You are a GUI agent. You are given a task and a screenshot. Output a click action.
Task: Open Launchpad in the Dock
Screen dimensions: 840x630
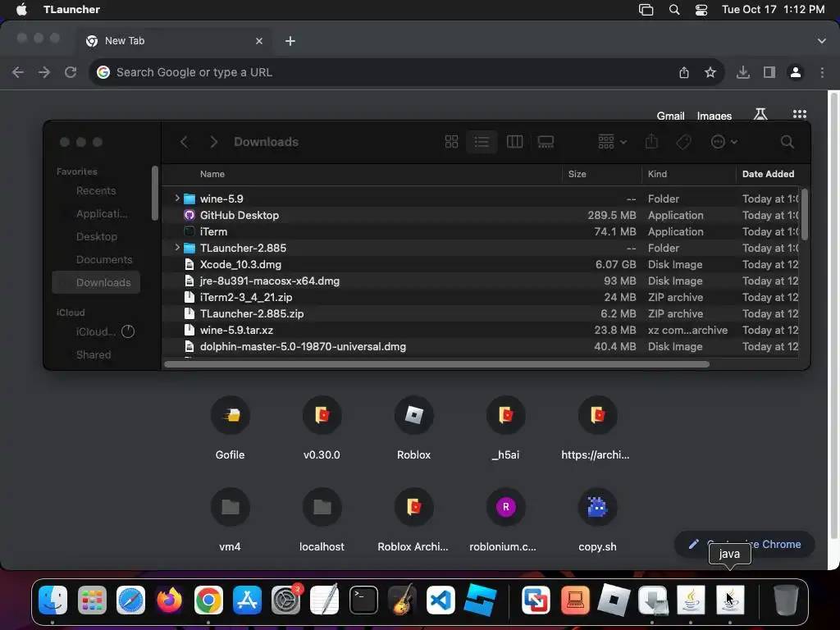[92, 600]
